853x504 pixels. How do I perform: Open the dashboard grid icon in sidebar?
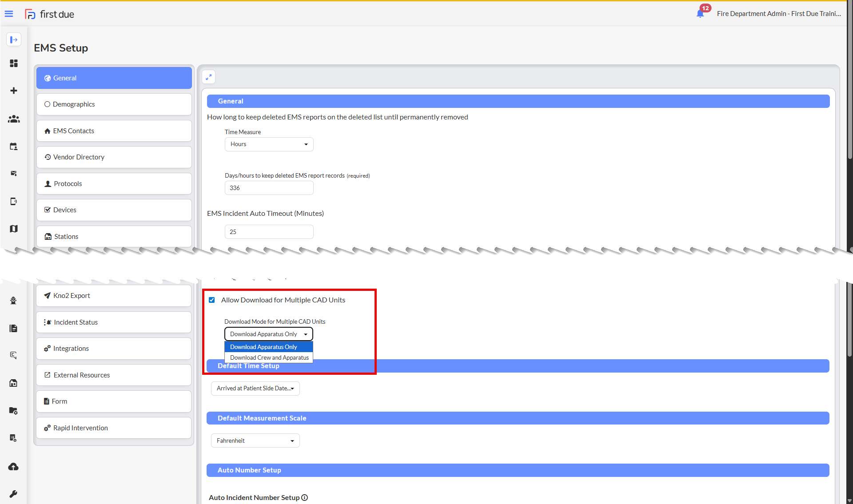coord(14,63)
